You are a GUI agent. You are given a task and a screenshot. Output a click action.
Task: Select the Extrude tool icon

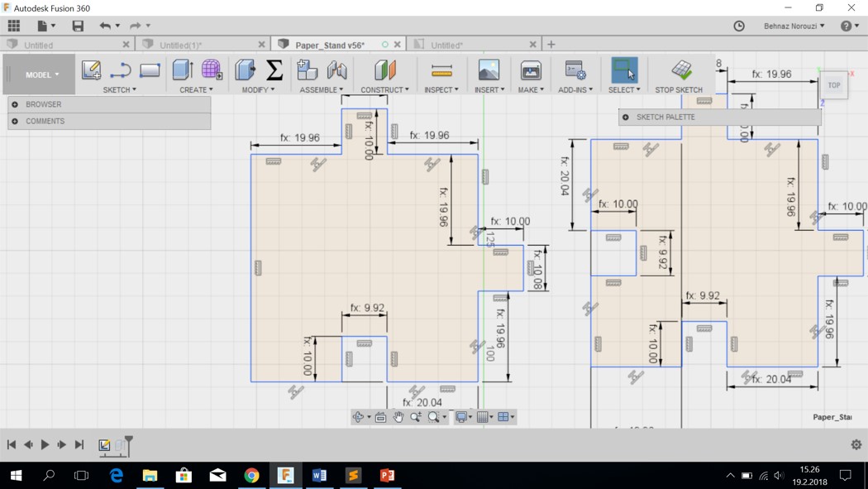tap(183, 70)
